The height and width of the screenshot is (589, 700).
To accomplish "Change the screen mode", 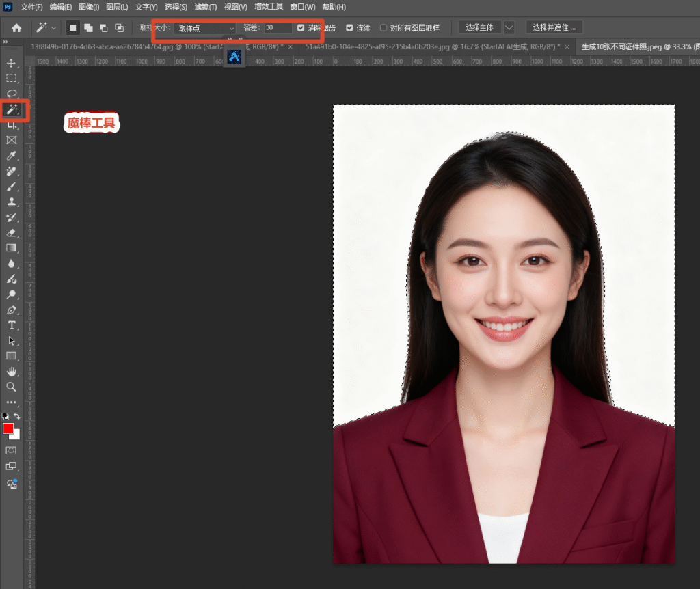I will pos(11,466).
